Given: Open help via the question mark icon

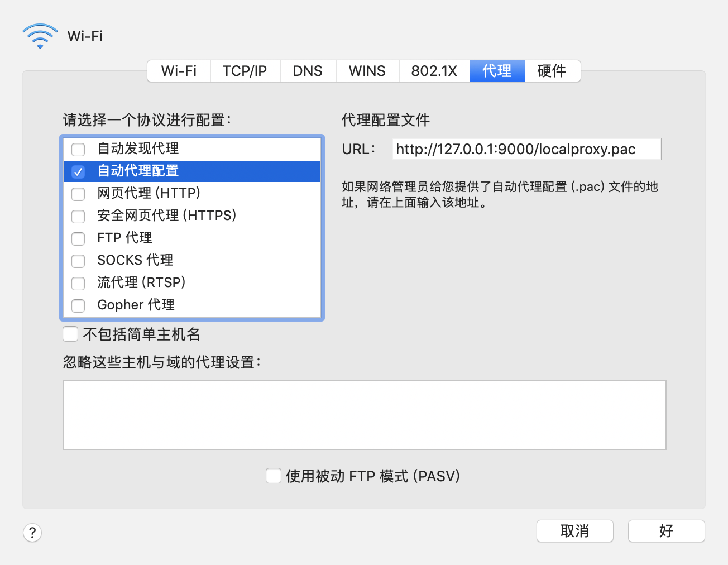Looking at the screenshot, I should tap(32, 533).
